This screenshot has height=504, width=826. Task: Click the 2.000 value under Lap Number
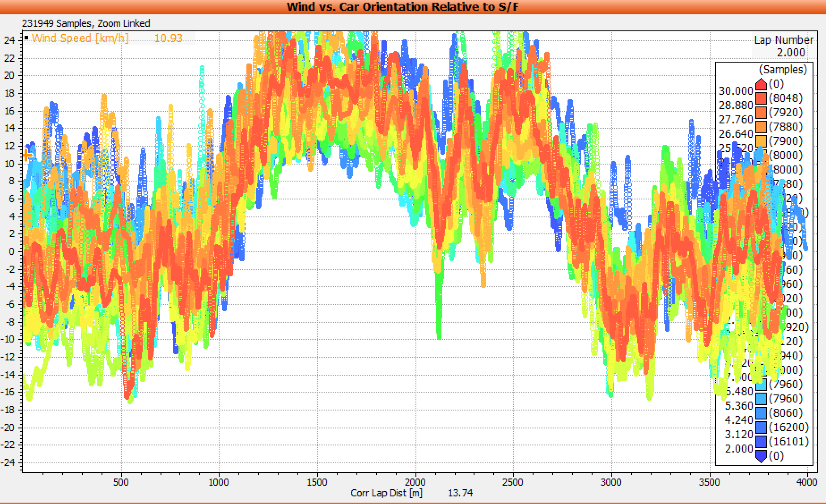(791, 52)
